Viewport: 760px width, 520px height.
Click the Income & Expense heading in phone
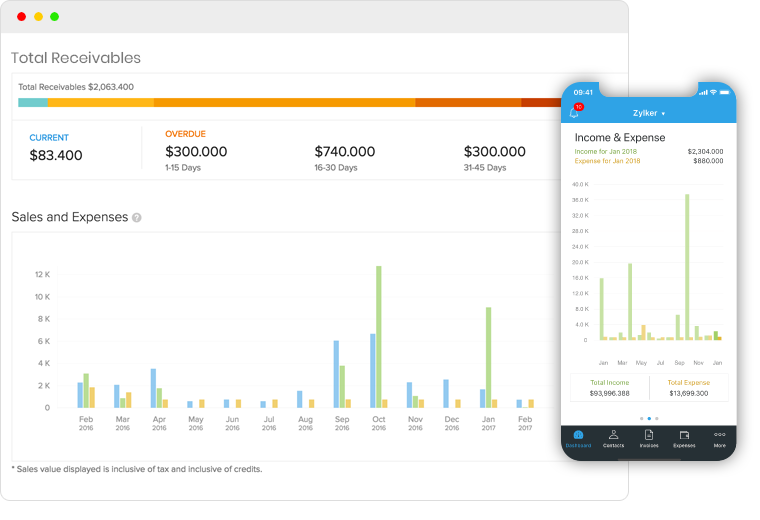click(x=620, y=138)
